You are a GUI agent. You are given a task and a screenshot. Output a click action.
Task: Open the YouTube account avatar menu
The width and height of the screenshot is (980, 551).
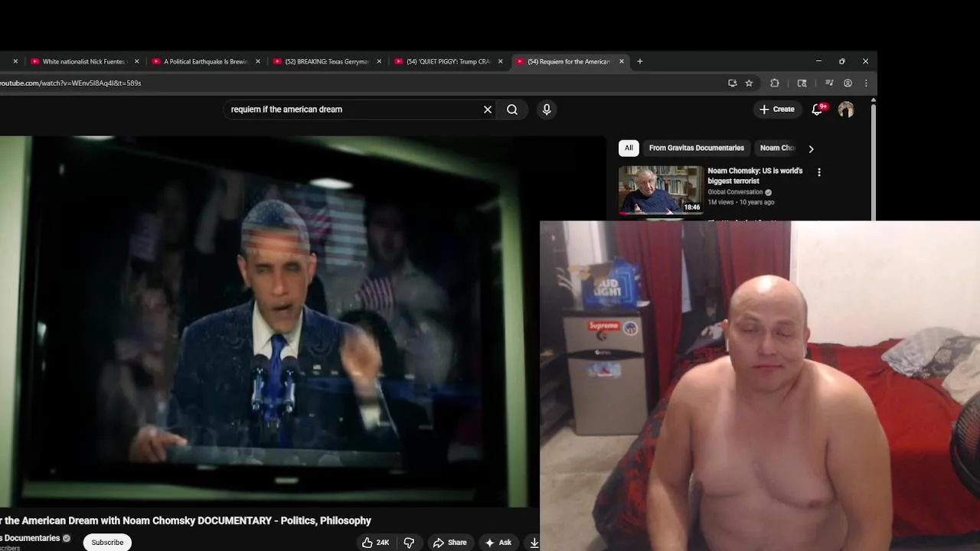click(846, 109)
